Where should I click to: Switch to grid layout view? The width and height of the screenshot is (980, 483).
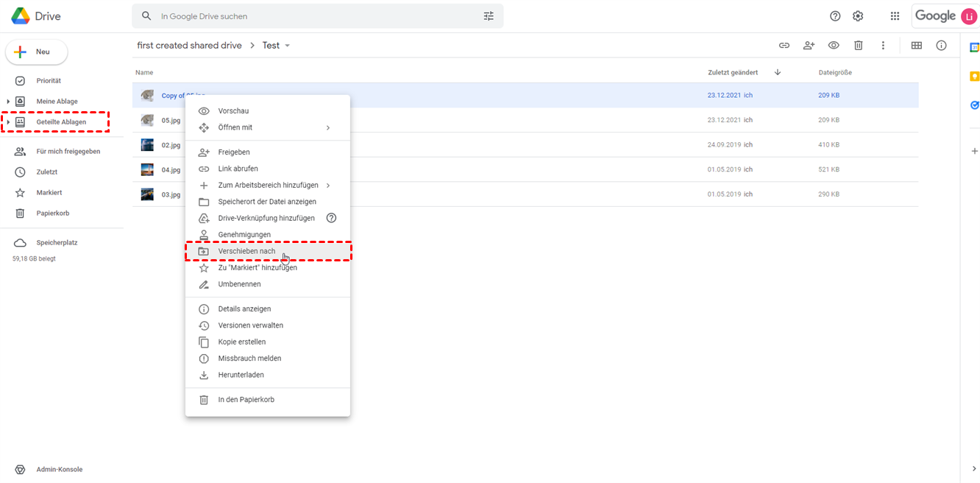(917, 46)
